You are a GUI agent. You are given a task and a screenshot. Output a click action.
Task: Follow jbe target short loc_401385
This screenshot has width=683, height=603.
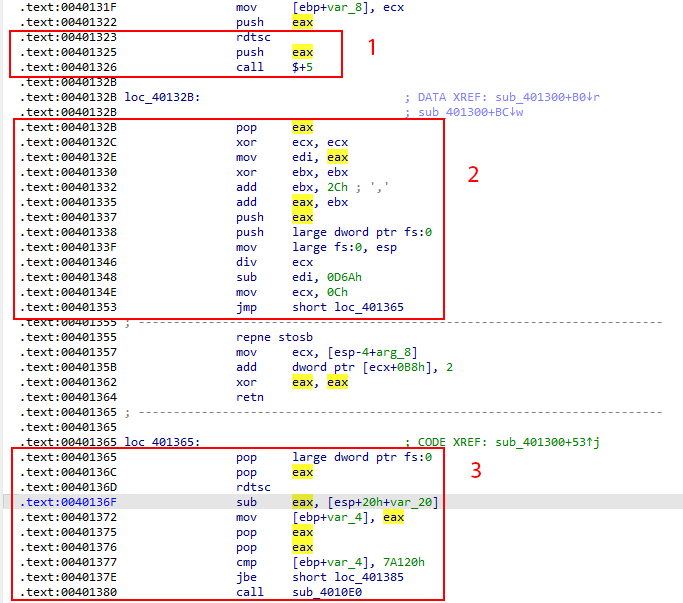click(348, 577)
